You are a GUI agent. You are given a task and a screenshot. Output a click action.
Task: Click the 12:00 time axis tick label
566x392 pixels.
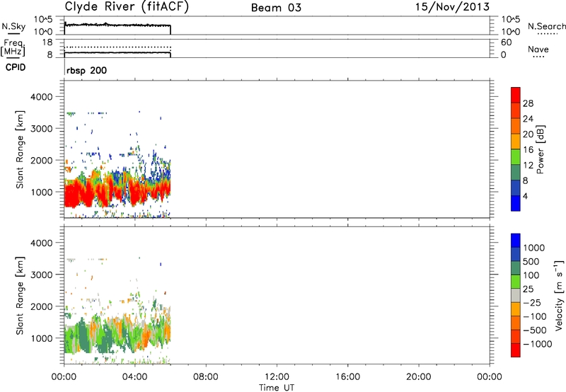point(277,377)
